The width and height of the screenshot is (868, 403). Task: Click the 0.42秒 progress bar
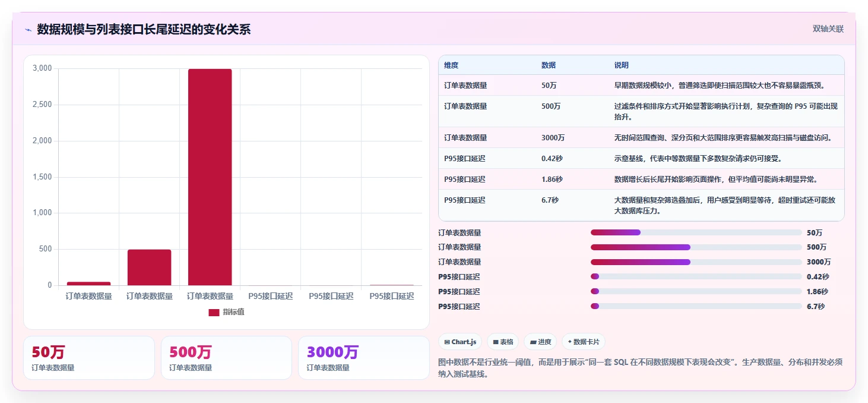tap(696, 276)
